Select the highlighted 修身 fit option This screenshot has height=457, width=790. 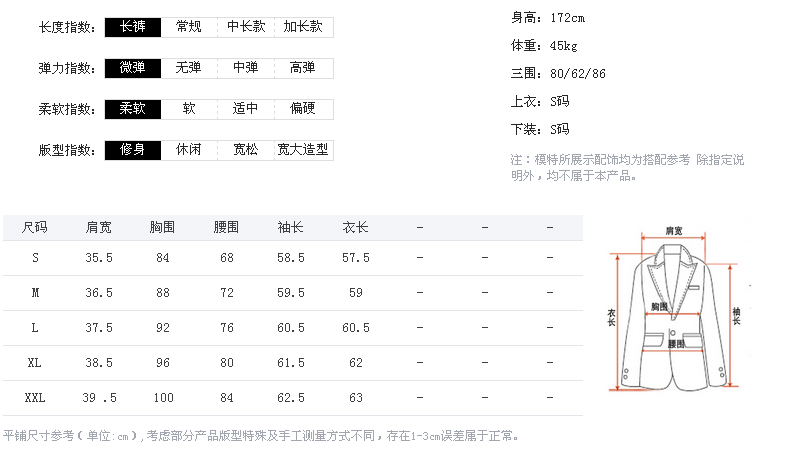[132, 150]
